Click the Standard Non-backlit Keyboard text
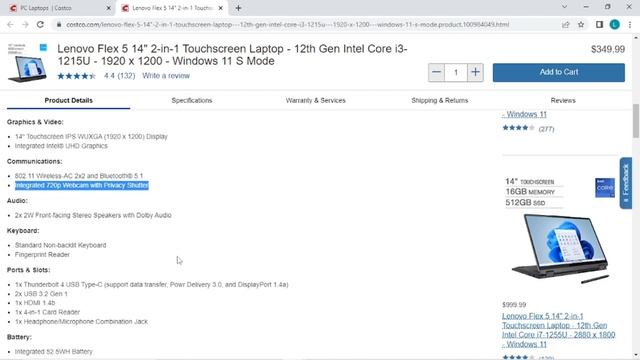The width and height of the screenshot is (640, 360). coord(60,245)
